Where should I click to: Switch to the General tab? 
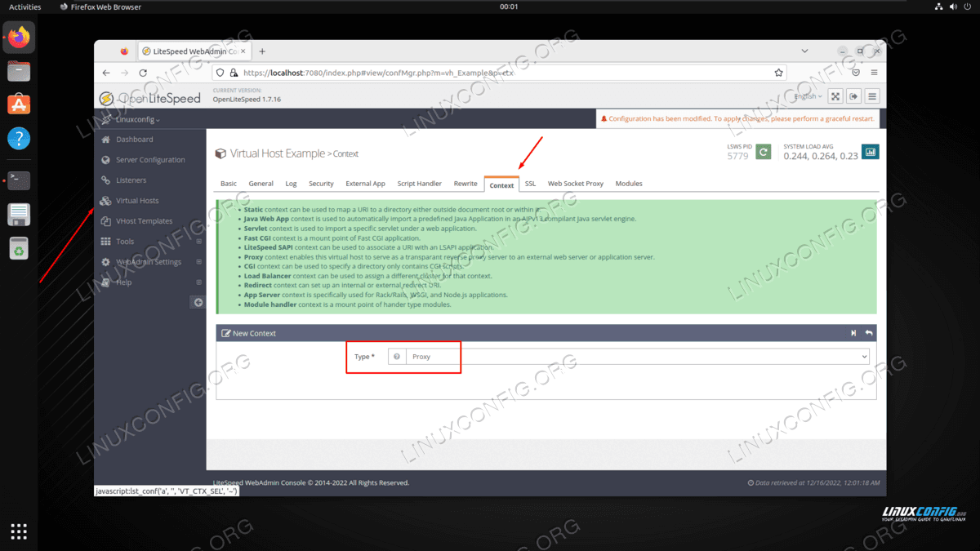click(x=261, y=184)
